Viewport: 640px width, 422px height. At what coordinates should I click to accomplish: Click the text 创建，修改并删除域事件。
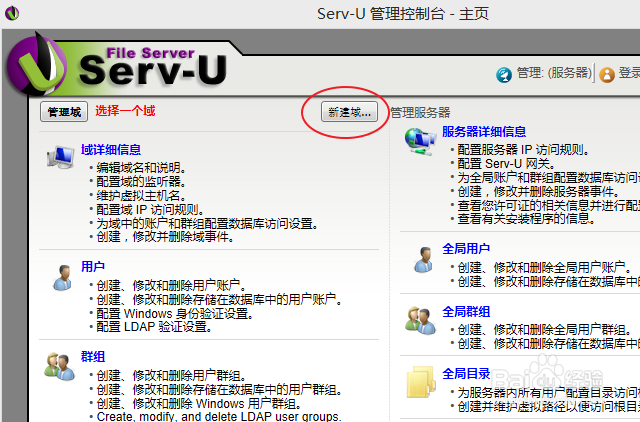165,237
